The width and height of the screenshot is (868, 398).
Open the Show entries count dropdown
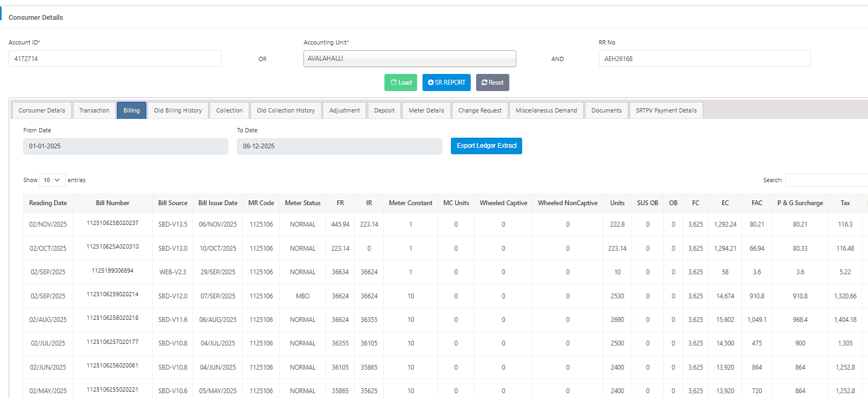(x=52, y=181)
